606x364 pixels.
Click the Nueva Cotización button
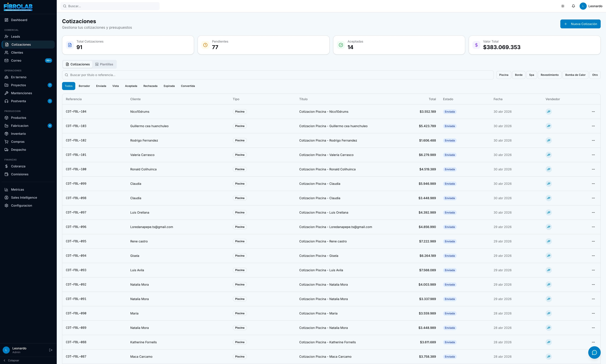point(580,24)
